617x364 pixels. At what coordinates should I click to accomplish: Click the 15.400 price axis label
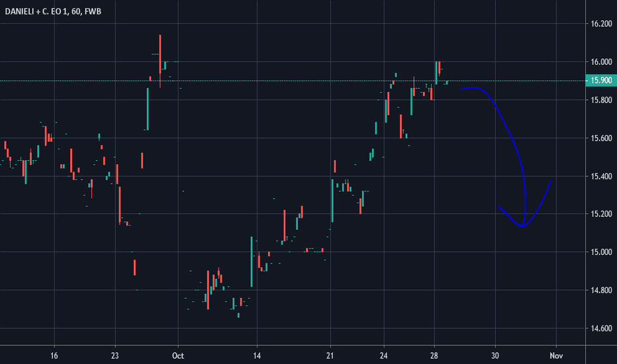pyautogui.click(x=601, y=176)
